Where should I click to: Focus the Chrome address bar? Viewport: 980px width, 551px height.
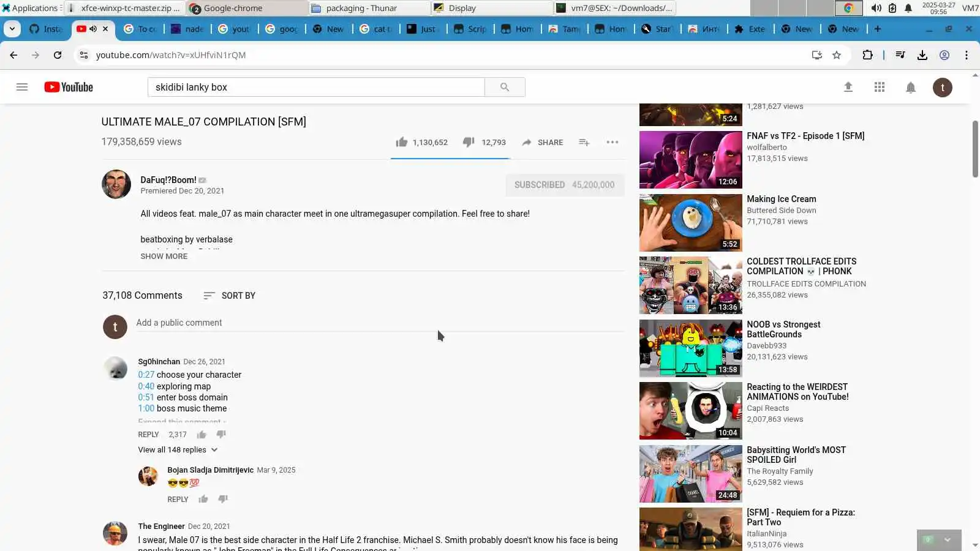tap(447, 55)
